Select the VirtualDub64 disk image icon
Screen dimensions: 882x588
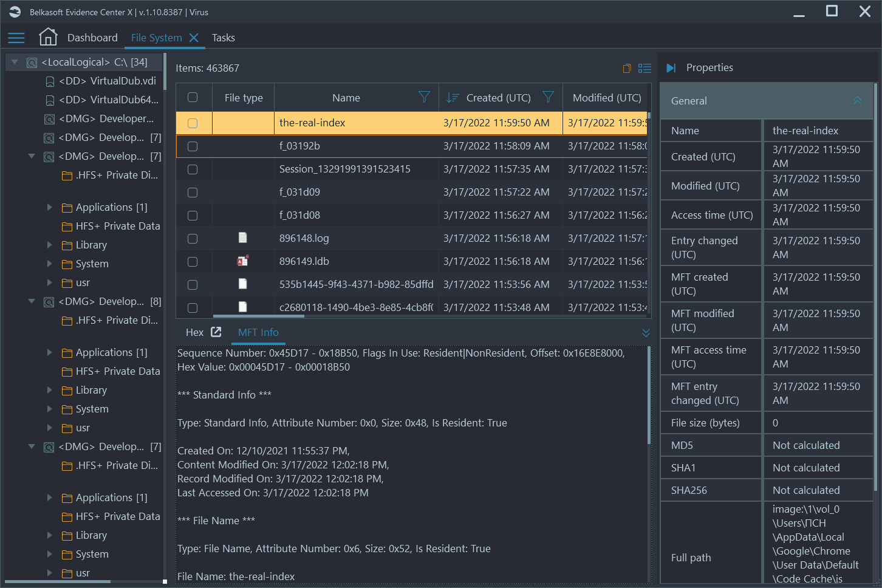point(50,100)
